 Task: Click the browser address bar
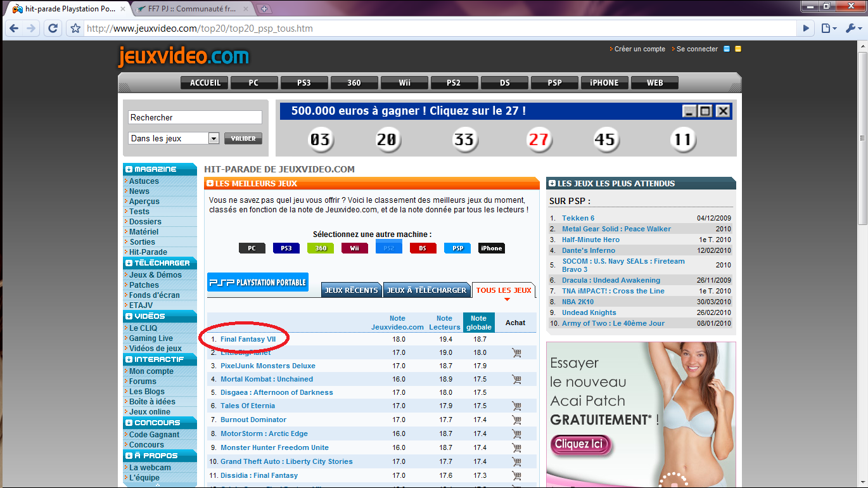440,29
